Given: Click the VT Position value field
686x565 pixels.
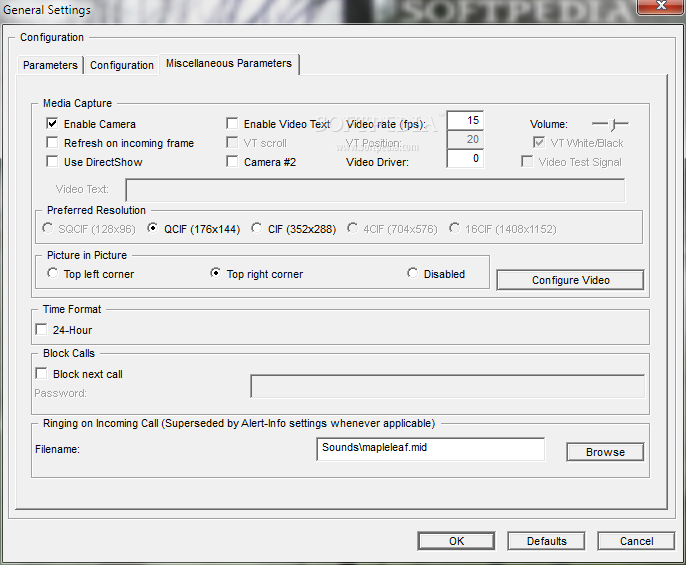Looking at the screenshot, I should [465, 140].
